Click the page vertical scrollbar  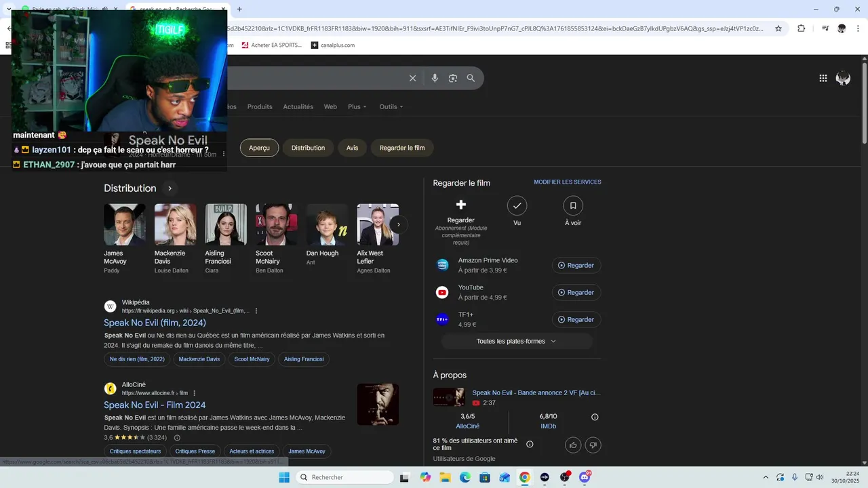click(x=864, y=102)
